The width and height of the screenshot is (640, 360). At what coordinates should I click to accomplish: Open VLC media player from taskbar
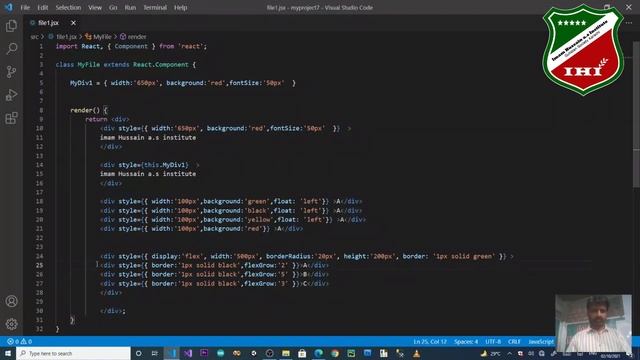pyautogui.click(x=416, y=353)
